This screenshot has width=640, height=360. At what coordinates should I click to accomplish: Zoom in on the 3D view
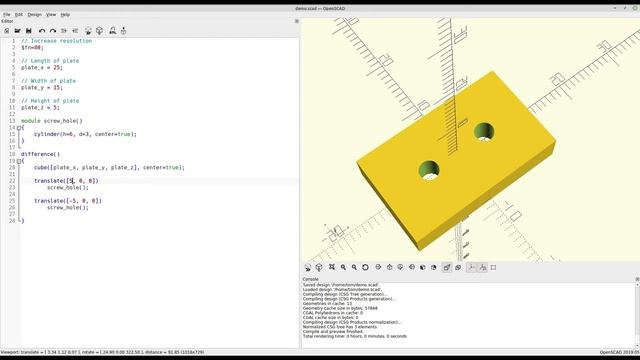click(343, 267)
